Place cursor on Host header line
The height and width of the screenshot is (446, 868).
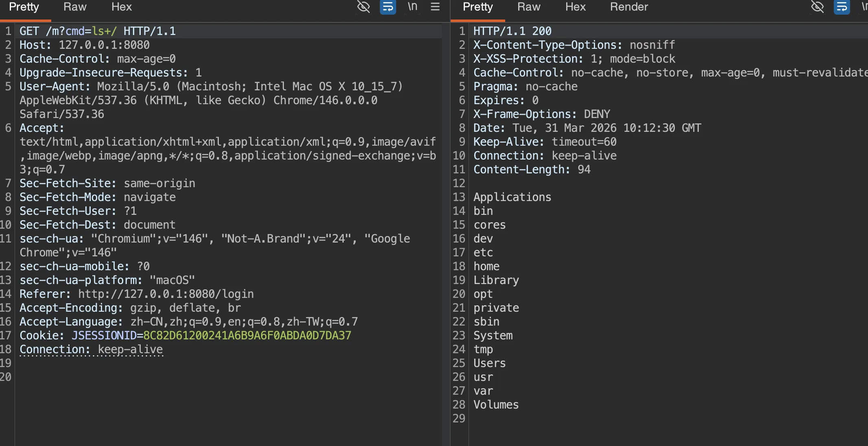click(x=85, y=45)
